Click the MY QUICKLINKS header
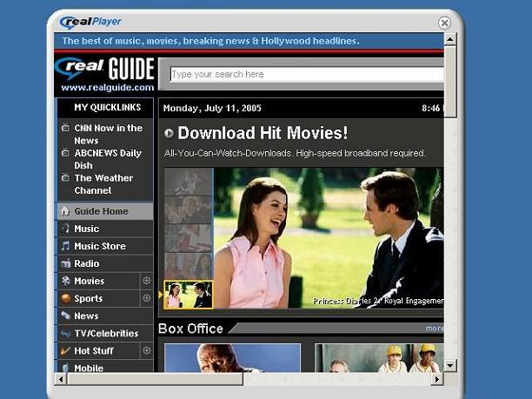Screen dimensions: 532x399 [x=108, y=108]
